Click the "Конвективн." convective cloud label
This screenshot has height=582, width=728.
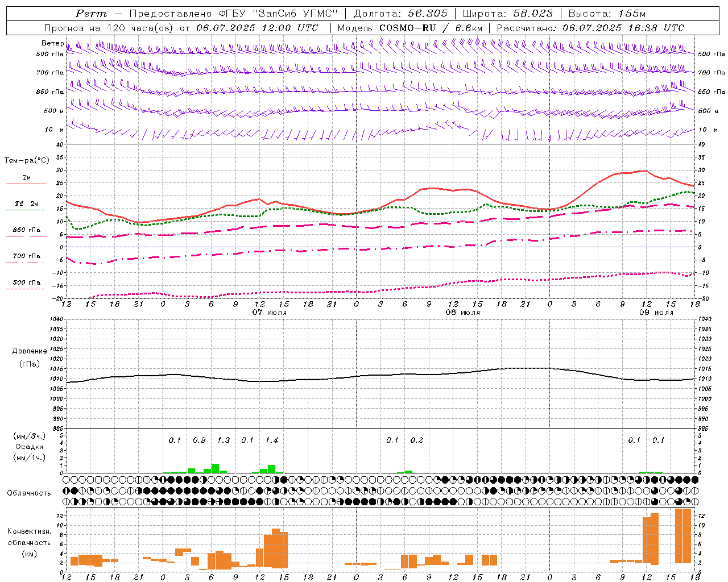pos(29,531)
